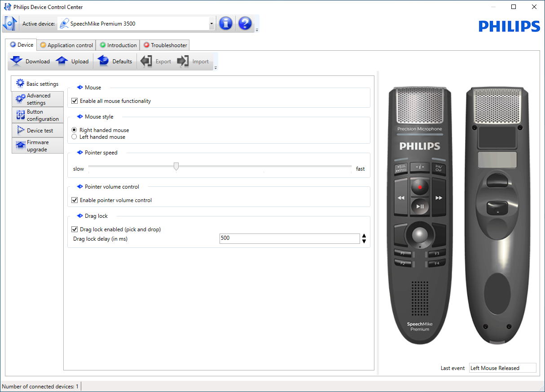The image size is (545, 392).
Task: Click the Export toolbar button
Action: tap(156, 61)
